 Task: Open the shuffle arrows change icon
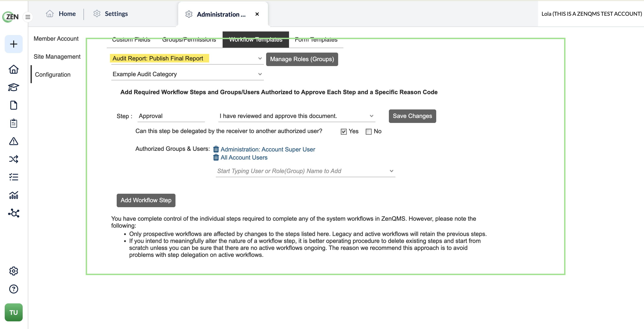(13, 159)
